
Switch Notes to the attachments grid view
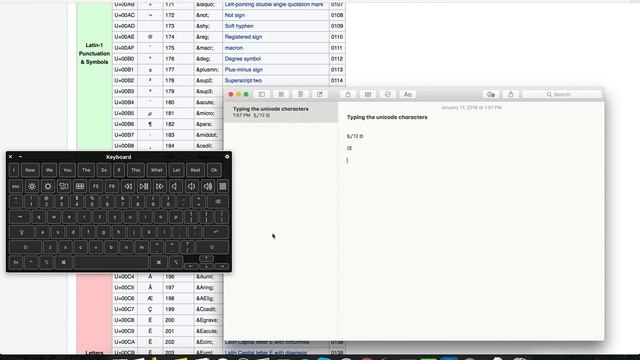[x=281, y=94]
